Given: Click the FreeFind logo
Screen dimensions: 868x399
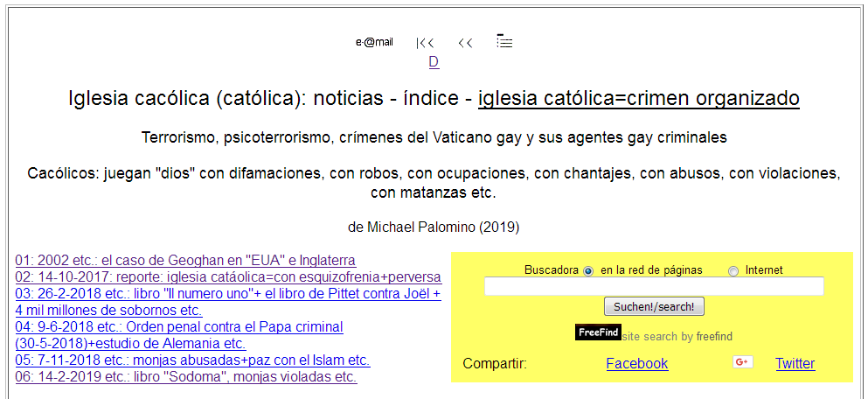Looking at the screenshot, I should pos(597,333).
